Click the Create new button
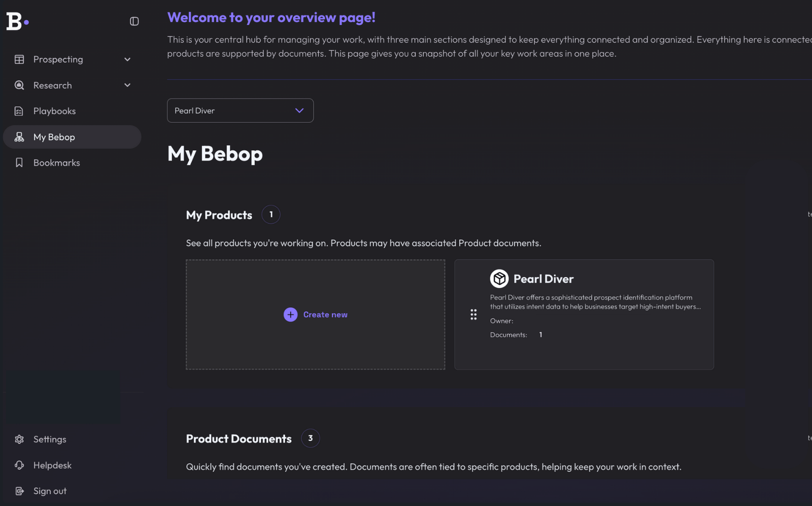This screenshot has width=812, height=506. (x=315, y=314)
